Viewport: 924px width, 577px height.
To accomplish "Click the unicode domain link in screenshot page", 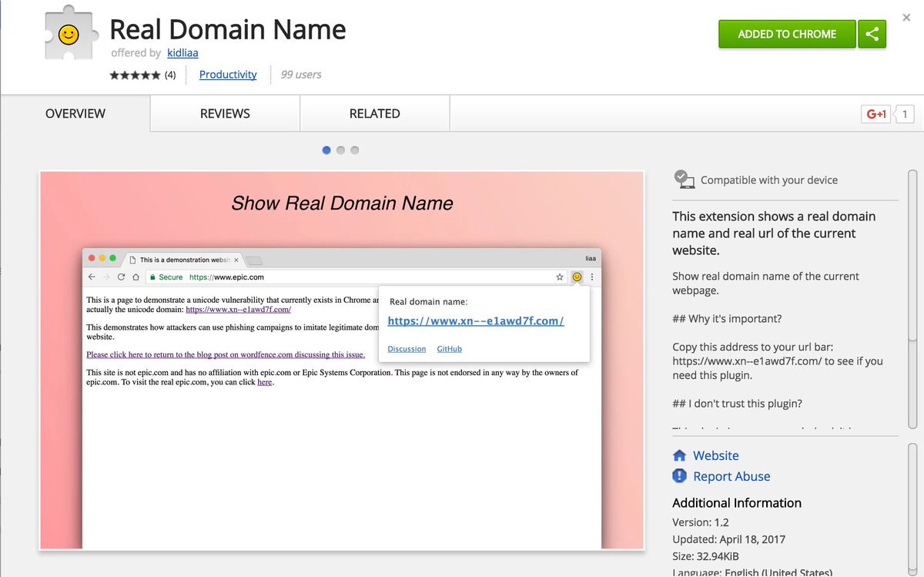I will pos(238,309).
